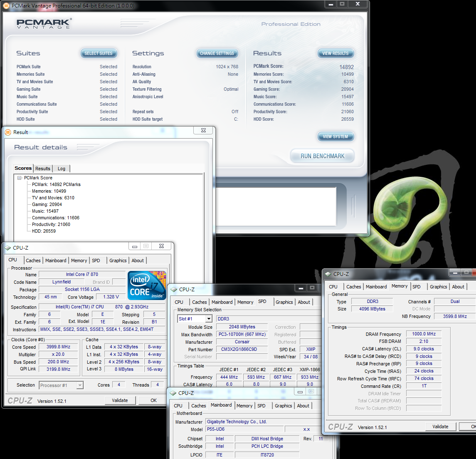476x459 pixels.
Task: Click the PCMark Vantage title bar icon
Action: tap(6, 6)
